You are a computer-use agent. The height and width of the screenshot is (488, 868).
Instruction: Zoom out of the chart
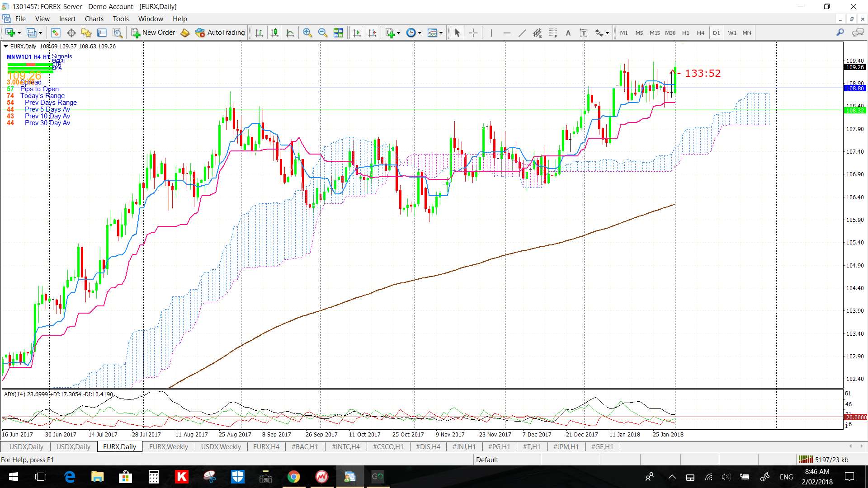[323, 33]
